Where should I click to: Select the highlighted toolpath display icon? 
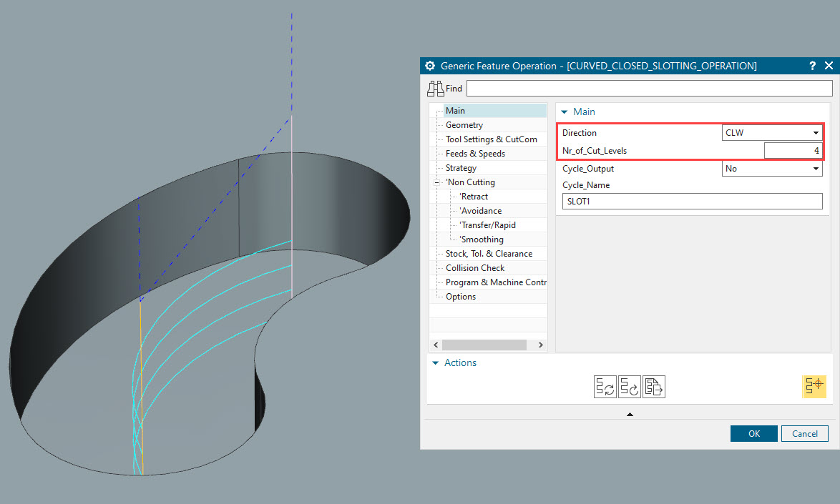coord(814,386)
